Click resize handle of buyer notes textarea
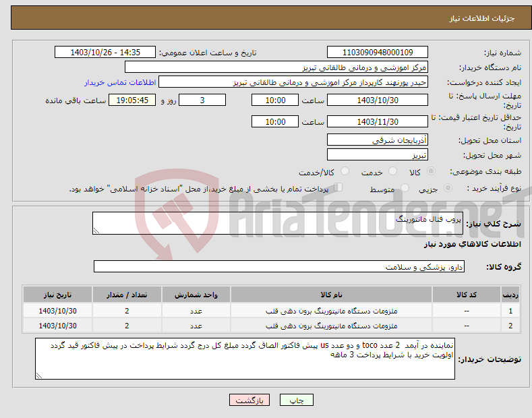This screenshot has width=532, height=418. [39, 376]
